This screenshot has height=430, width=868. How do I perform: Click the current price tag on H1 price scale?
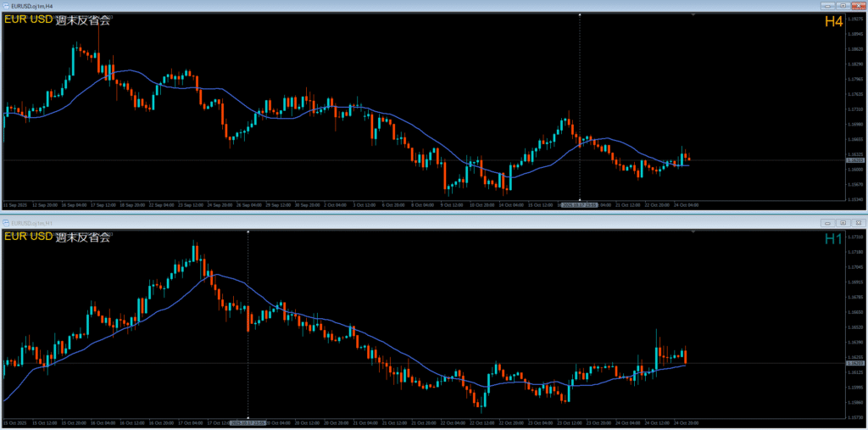coord(855,363)
